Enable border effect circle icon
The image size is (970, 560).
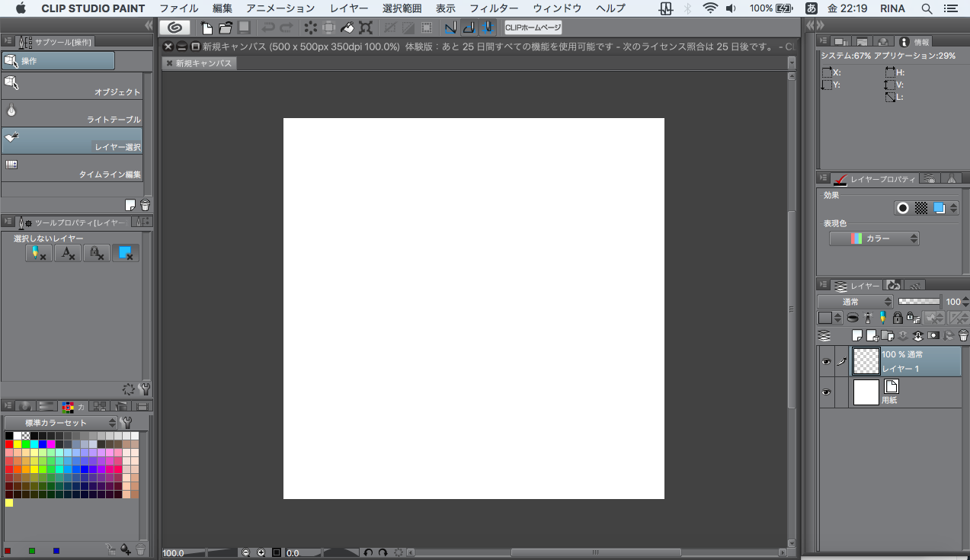click(x=903, y=207)
